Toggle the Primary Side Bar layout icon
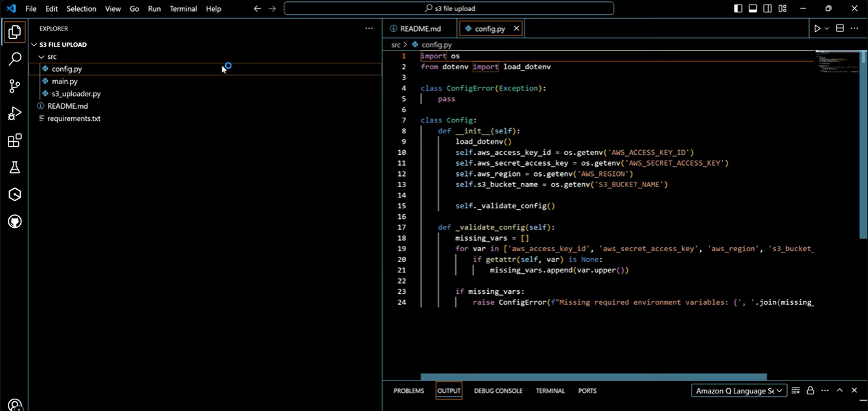Image resolution: width=868 pixels, height=411 pixels. click(738, 8)
